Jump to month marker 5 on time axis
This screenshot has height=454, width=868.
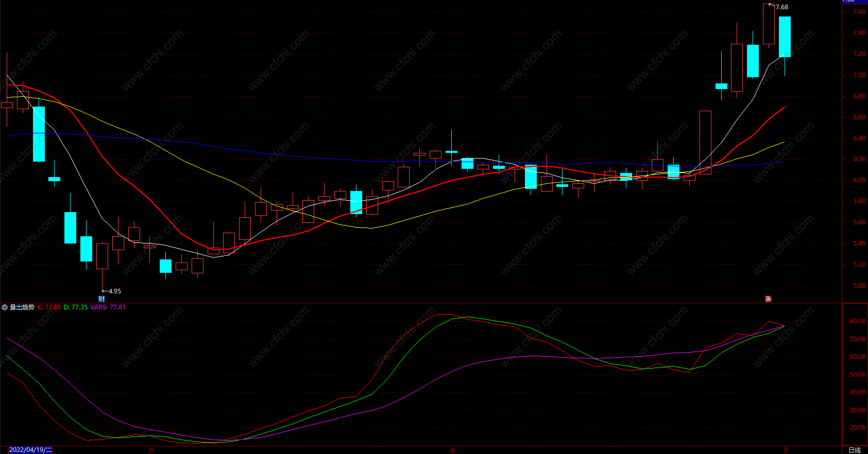tap(151, 450)
